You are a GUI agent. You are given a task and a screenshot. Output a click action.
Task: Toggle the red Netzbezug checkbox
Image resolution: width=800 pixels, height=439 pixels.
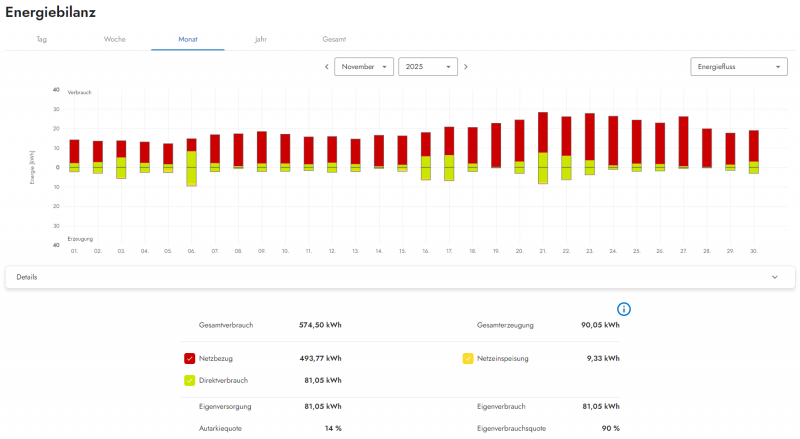[190, 358]
